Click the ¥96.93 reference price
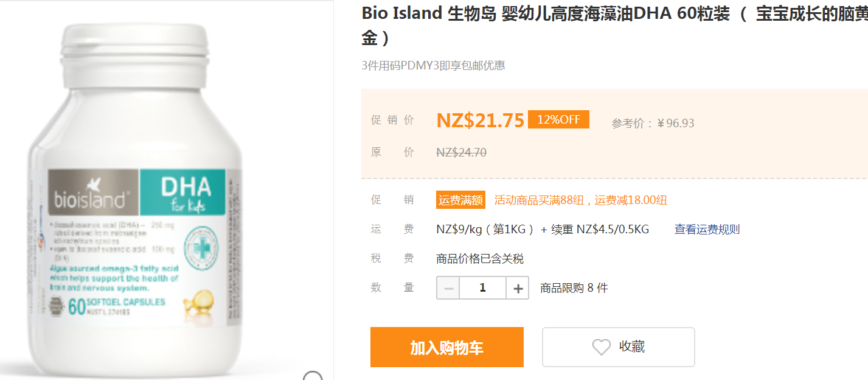 coord(675,124)
